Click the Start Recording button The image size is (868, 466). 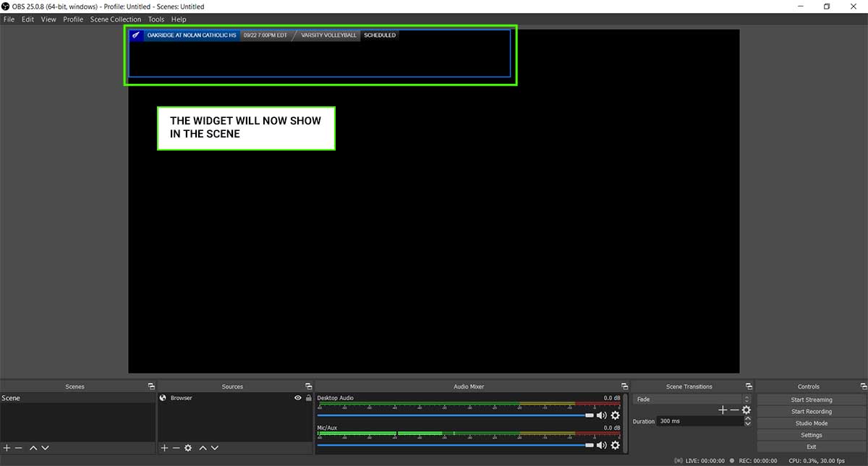[x=812, y=412]
